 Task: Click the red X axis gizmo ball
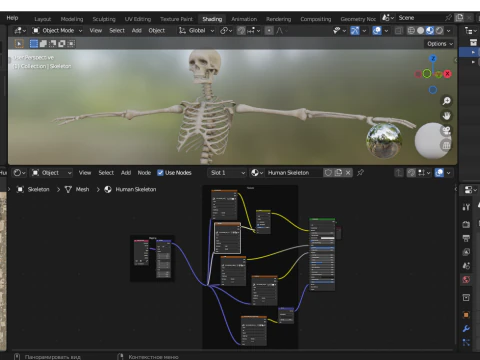click(447, 74)
